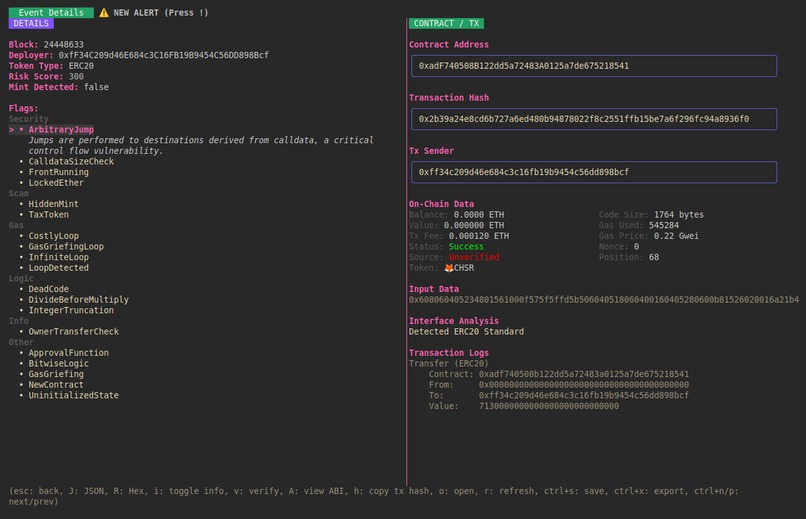806x519 pixels.
Task: Select the InfiniteLoop flag
Action: [59, 257]
